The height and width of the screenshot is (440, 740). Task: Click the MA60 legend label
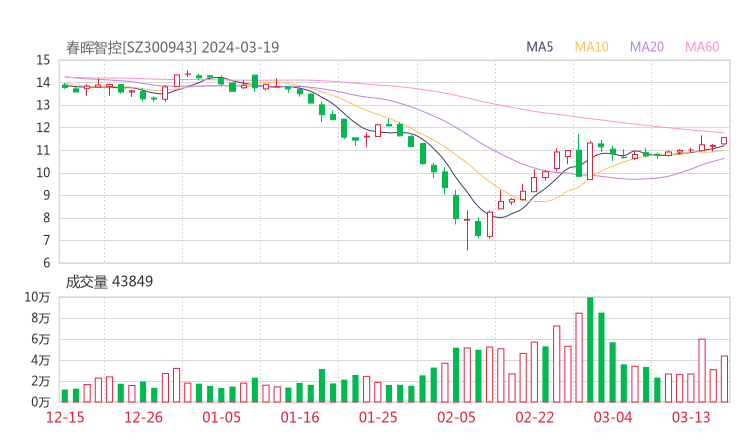(702, 47)
